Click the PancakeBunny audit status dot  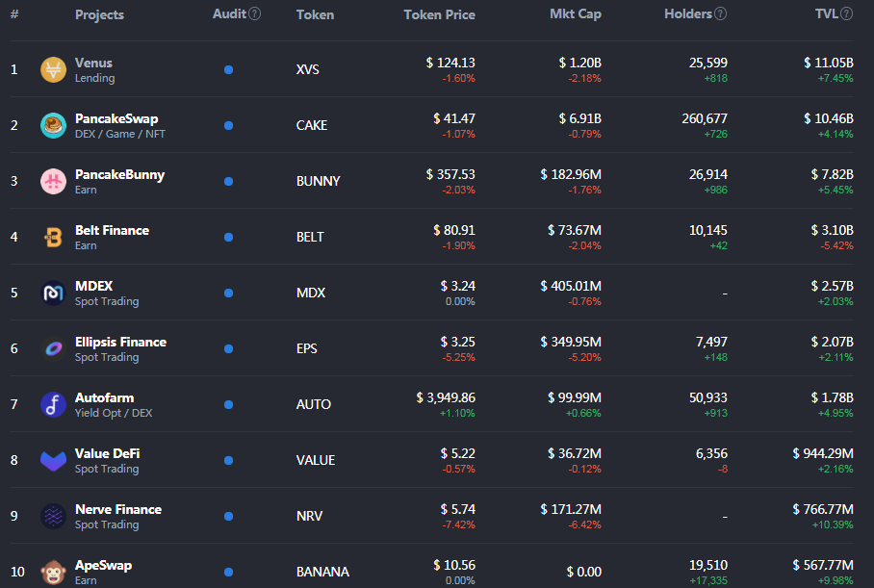point(228,181)
